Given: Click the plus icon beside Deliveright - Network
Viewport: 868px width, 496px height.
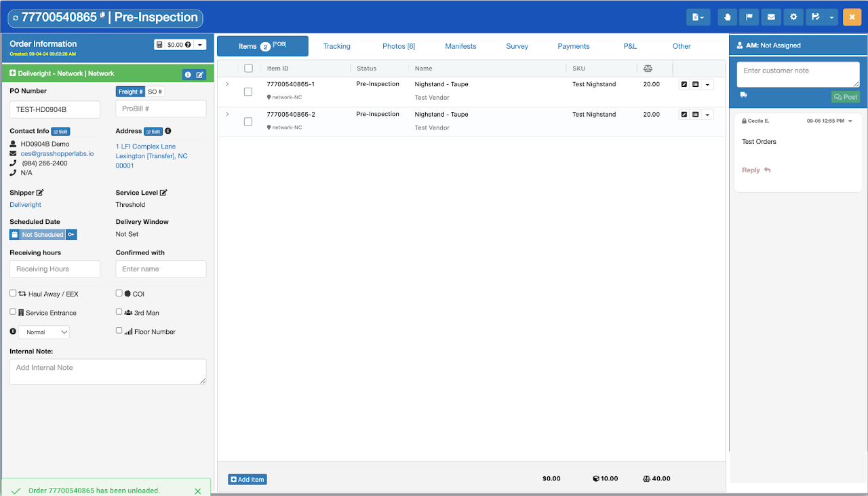Looking at the screenshot, I should 13,73.
